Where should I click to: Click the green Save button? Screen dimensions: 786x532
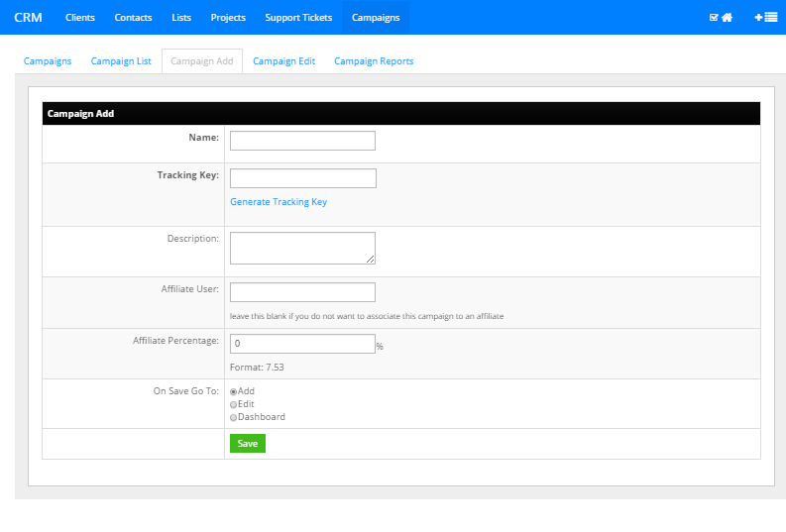click(248, 444)
